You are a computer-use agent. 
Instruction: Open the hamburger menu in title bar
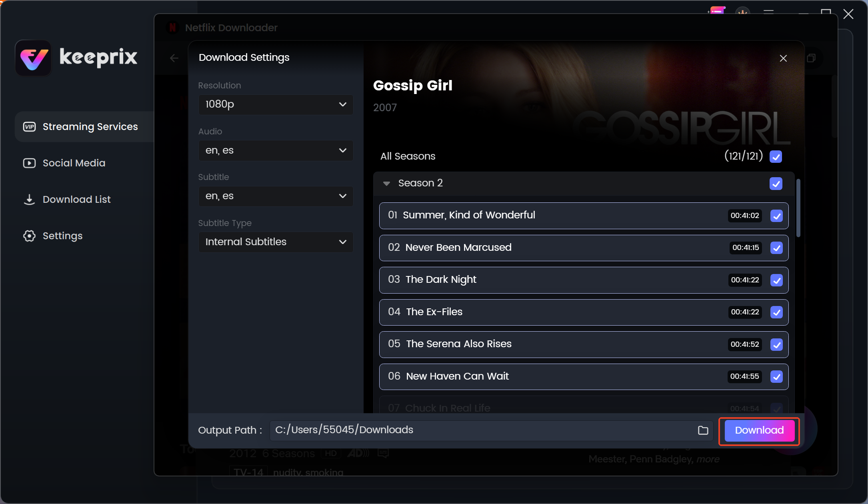(768, 12)
